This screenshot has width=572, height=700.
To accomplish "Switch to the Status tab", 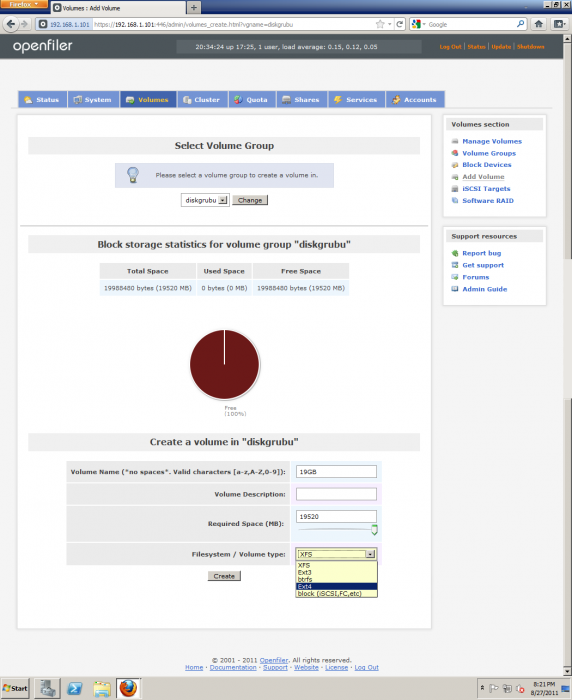I will (42, 100).
